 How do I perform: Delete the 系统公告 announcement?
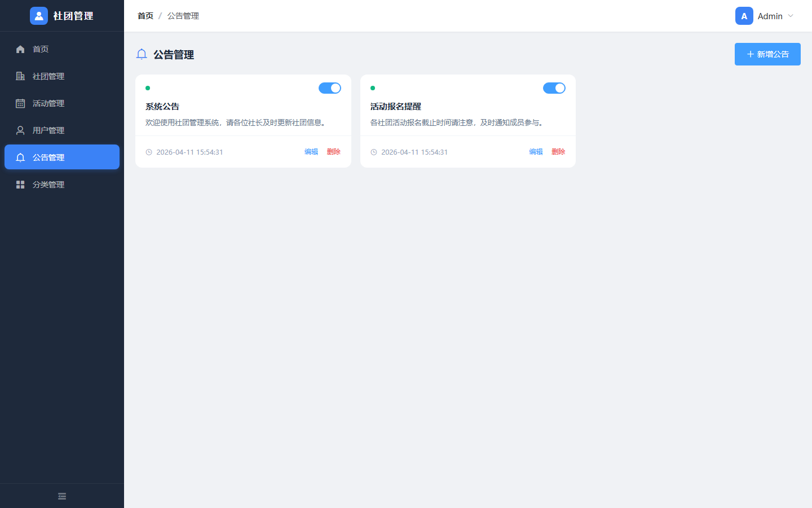point(334,152)
